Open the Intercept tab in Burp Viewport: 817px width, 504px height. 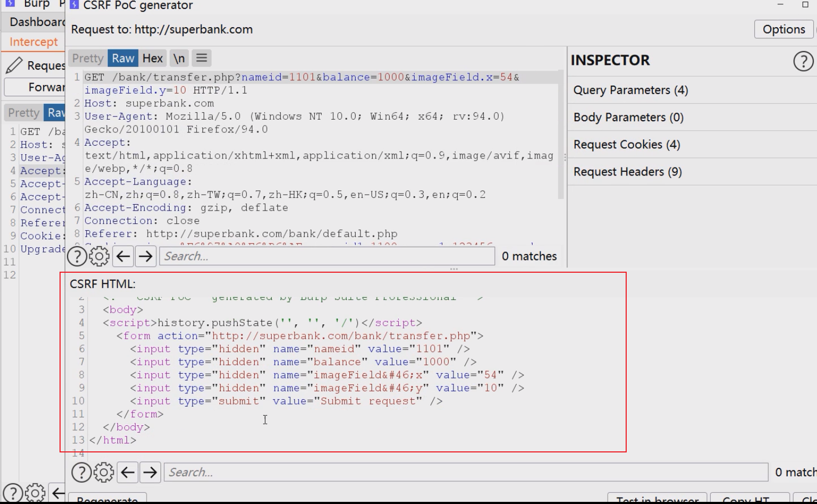(33, 42)
